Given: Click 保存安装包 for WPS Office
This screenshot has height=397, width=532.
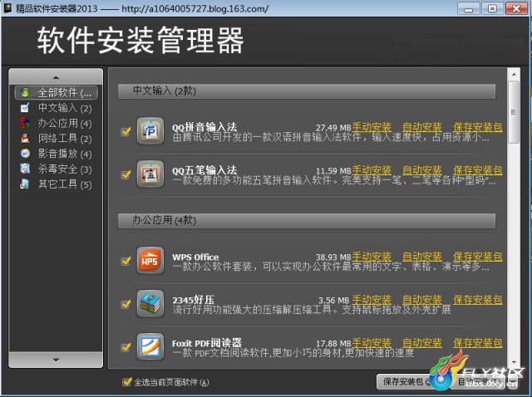Looking at the screenshot, I should pos(478,257).
